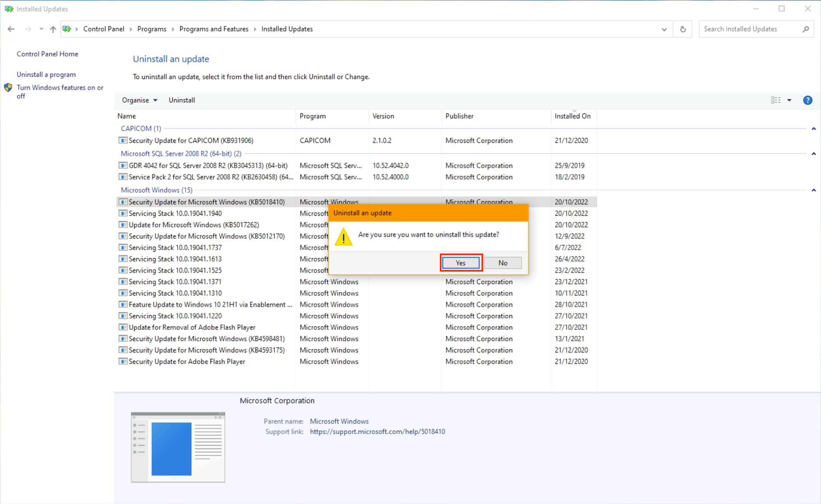The width and height of the screenshot is (821, 504).
Task: Open the Help question mark icon
Action: point(807,100)
